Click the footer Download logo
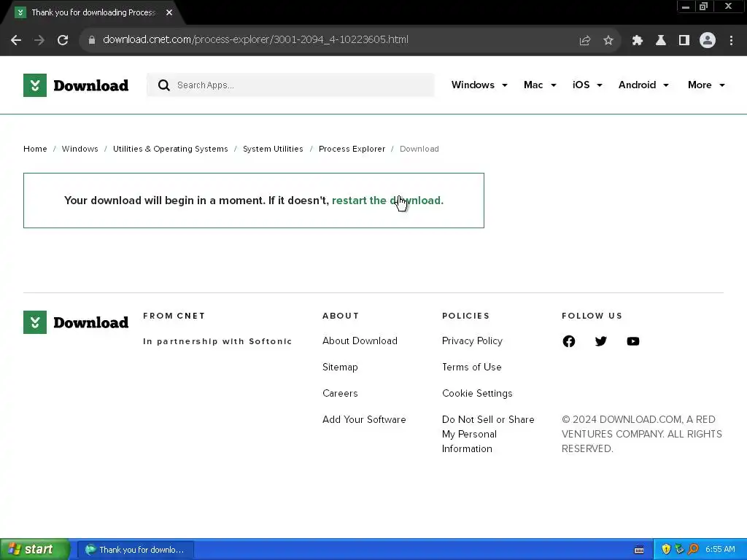 click(x=76, y=322)
